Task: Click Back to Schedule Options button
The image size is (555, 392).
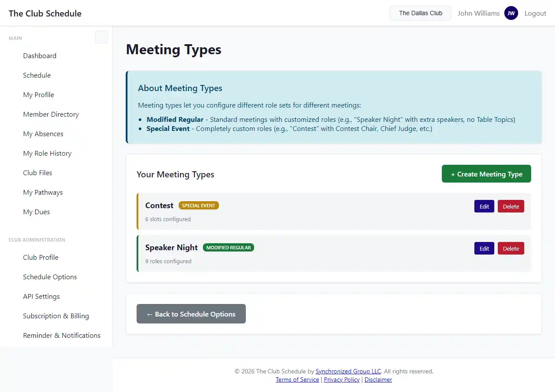Action: (191, 314)
